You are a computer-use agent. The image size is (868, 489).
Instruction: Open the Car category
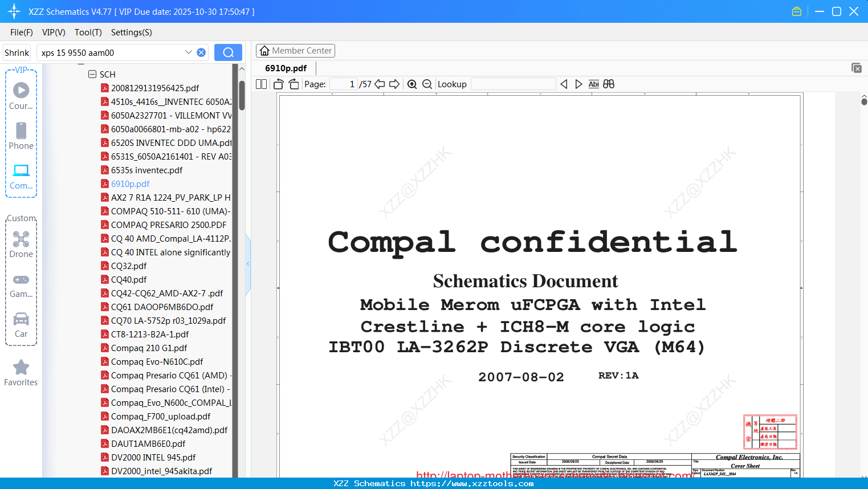(x=21, y=325)
